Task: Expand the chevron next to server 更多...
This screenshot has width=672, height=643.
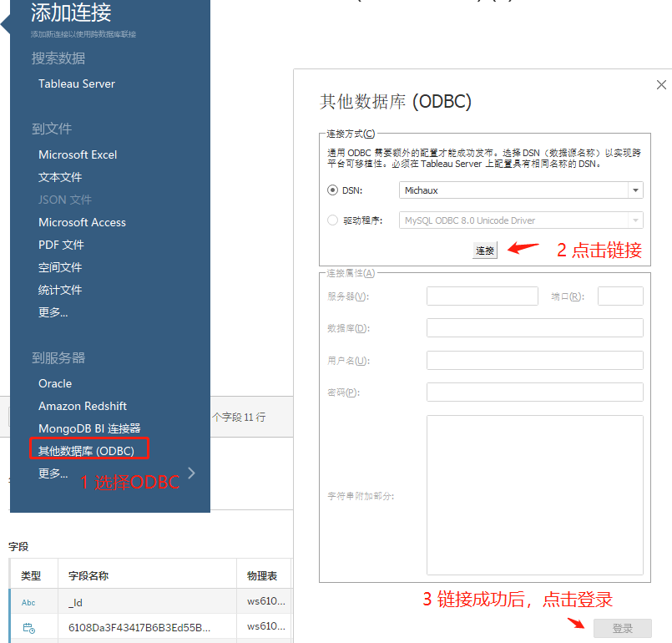Action: click(191, 473)
